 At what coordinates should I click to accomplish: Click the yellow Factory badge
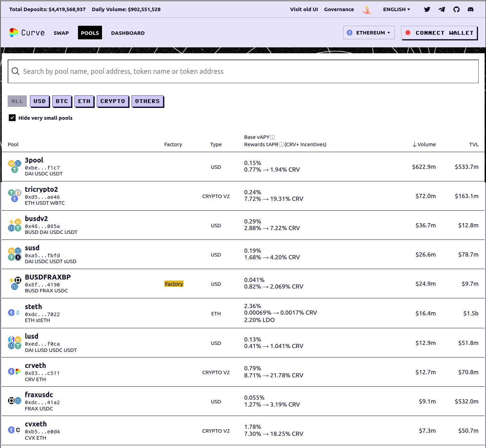click(x=174, y=284)
